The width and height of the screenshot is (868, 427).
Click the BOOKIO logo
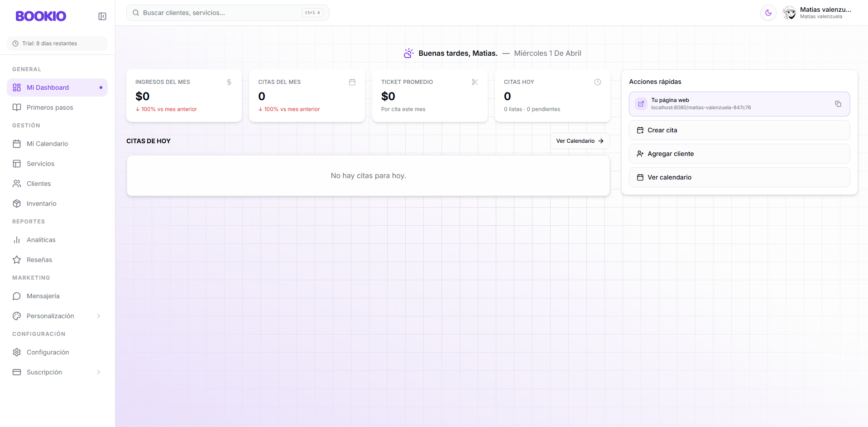tap(41, 16)
